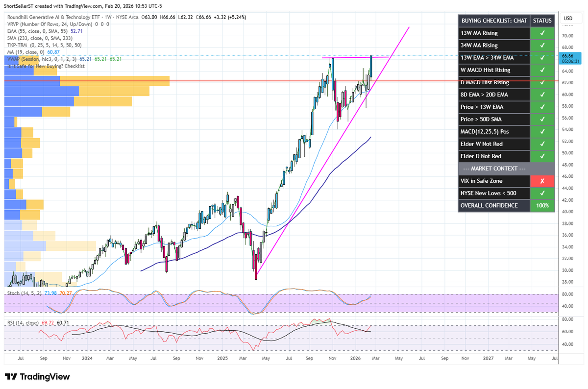Click the 34.00 price axis label

click(568, 246)
